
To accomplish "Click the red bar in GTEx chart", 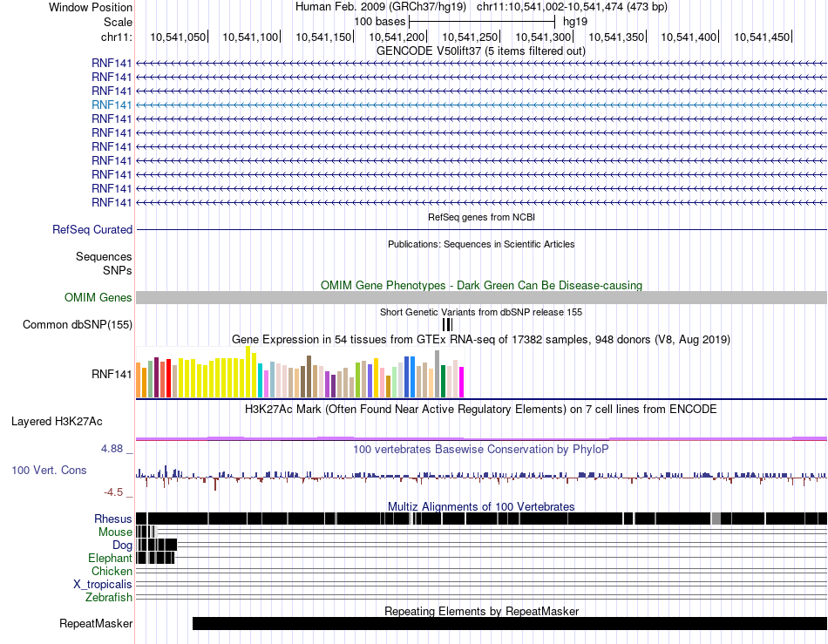I will [169, 378].
